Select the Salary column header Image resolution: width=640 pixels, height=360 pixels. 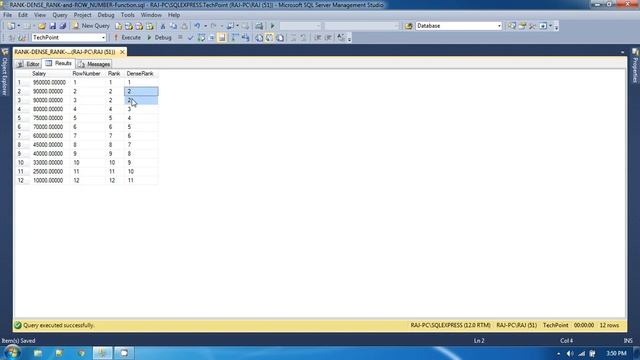(x=50, y=73)
